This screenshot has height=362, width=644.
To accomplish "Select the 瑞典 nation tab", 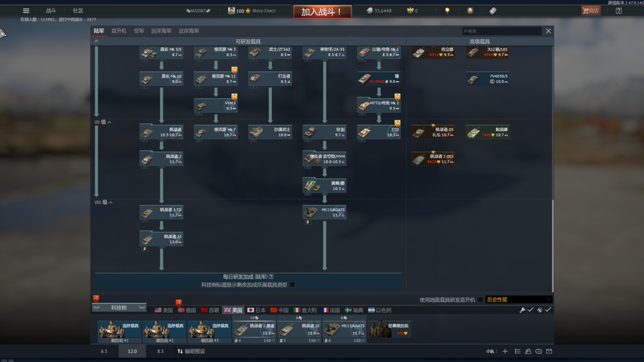I will [x=354, y=310].
